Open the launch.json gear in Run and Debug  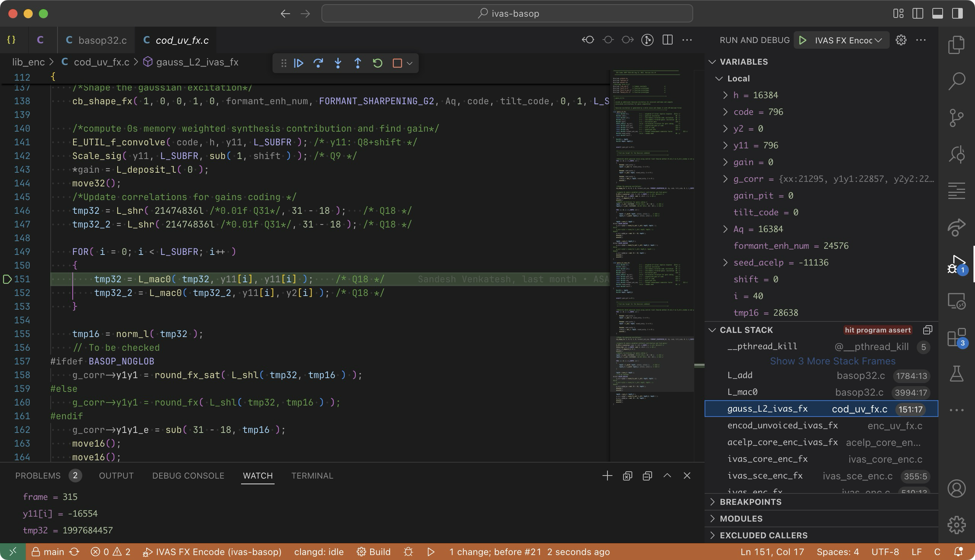click(x=901, y=40)
